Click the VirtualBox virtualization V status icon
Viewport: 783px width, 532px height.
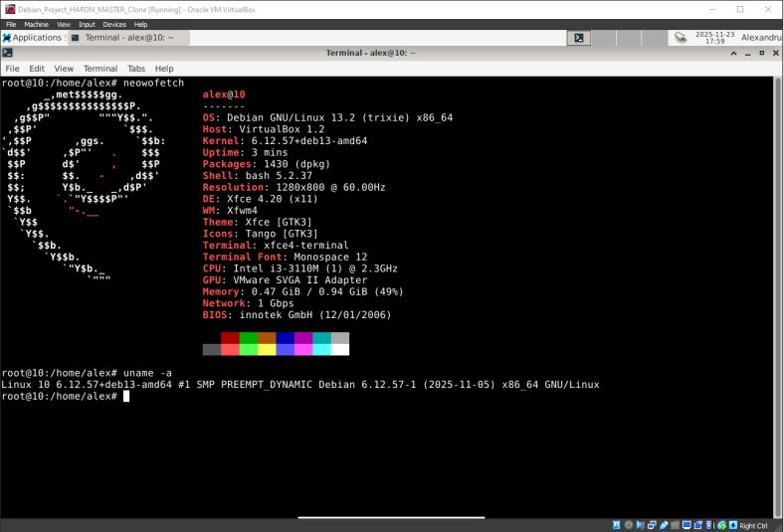(x=708, y=525)
